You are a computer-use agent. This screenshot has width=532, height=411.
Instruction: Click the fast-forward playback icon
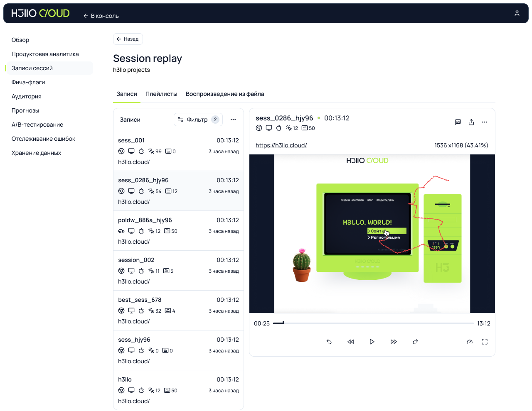point(394,342)
